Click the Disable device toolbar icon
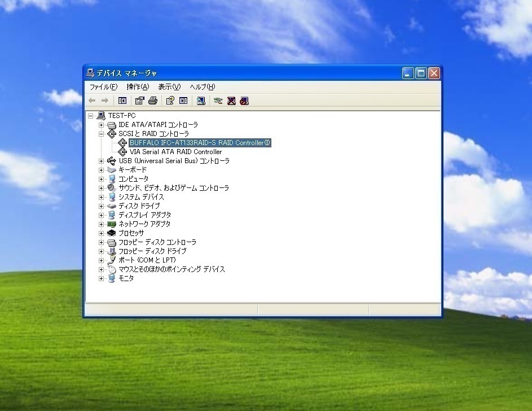This screenshot has width=532, height=411. (244, 101)
